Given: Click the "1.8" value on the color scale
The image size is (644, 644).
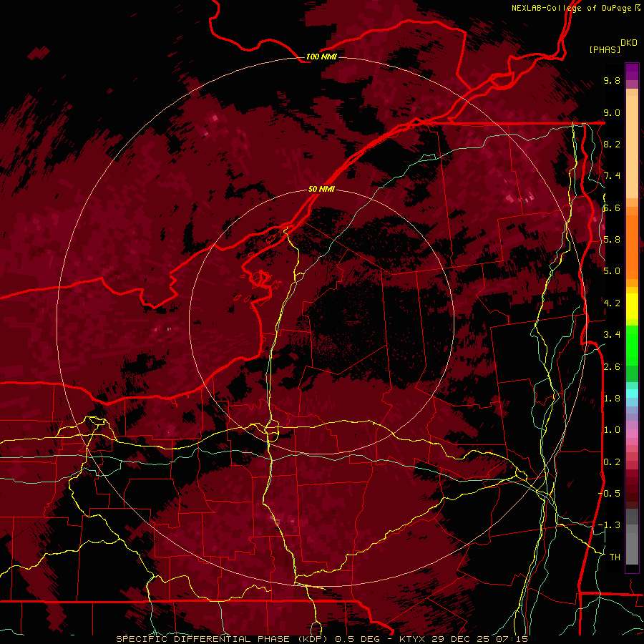Looking at the screenshot, I should (x=612, y=399).
